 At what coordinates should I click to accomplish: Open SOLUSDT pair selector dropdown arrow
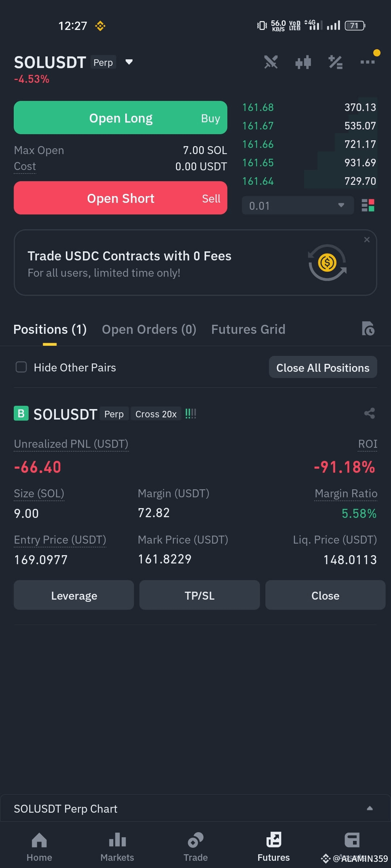coord(129,62)
